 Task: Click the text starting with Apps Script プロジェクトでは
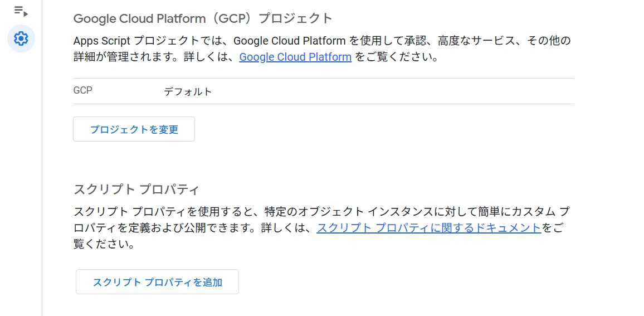pos(321,41)
